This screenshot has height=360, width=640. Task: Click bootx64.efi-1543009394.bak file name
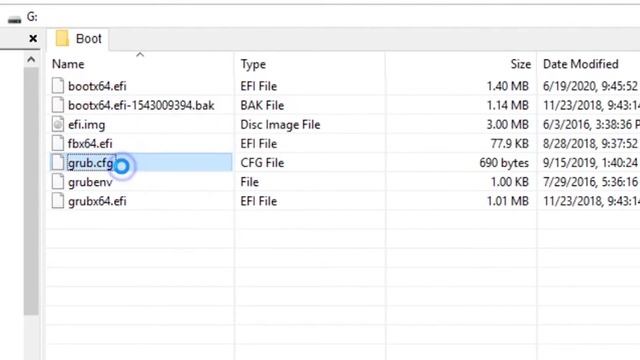click(x=141, y=105)
